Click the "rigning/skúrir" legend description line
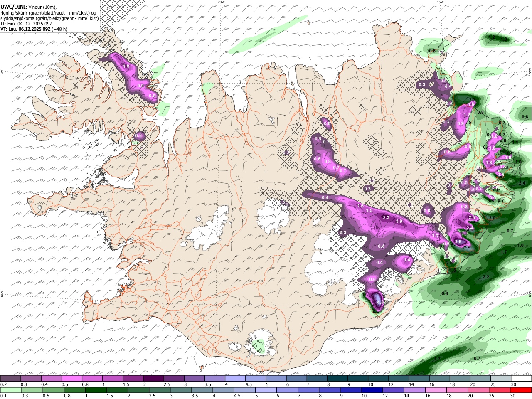This screenshot has width=532, height=399. tap(49, 12)
